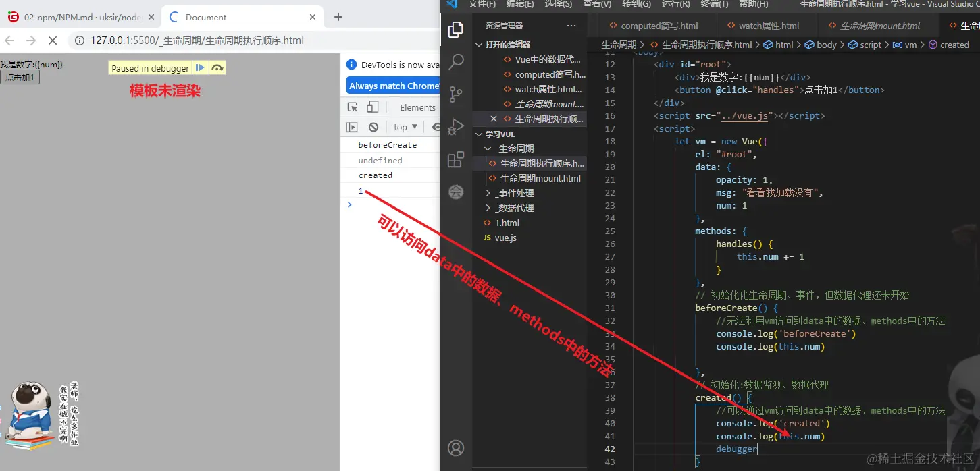The width and height of the screenshot is (980, 471).
Task: Open Accounts icon in VS Code activity bar
Action: point(456,447)
